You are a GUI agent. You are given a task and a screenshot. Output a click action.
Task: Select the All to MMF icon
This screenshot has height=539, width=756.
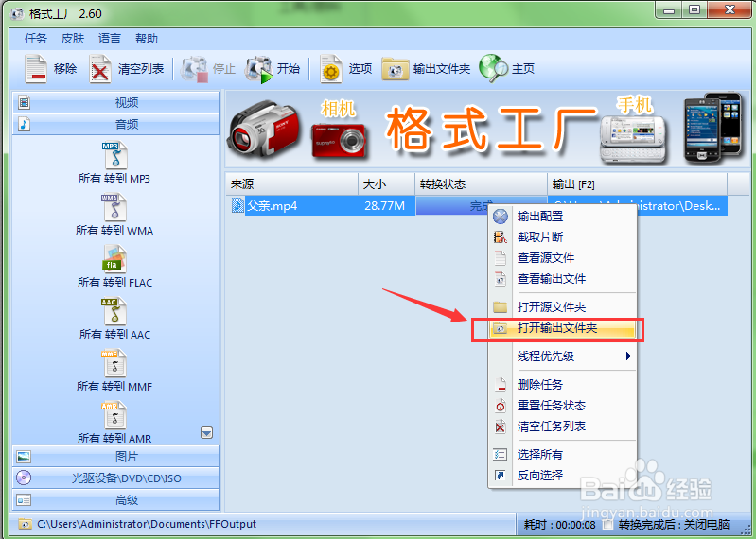pos(114,363)
